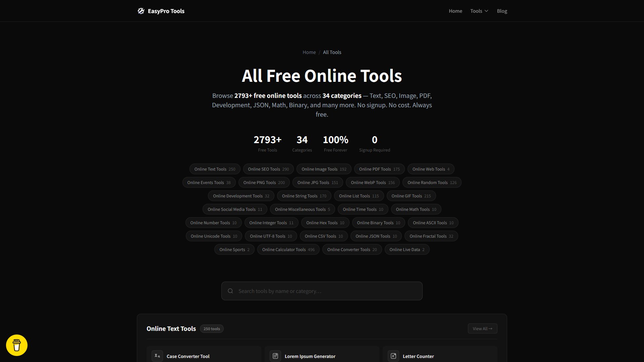644x362 pixels.
Task: Select the Online List Tools chip
Action: pos(359,196)
